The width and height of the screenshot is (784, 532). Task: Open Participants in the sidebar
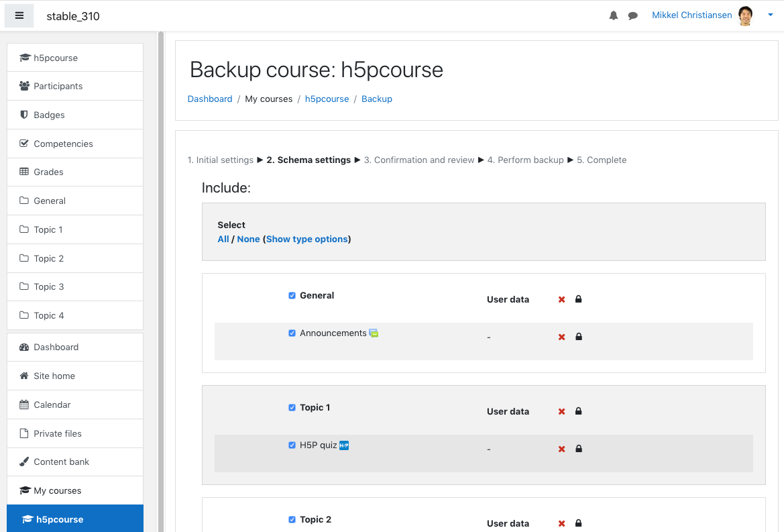(75, 86)
